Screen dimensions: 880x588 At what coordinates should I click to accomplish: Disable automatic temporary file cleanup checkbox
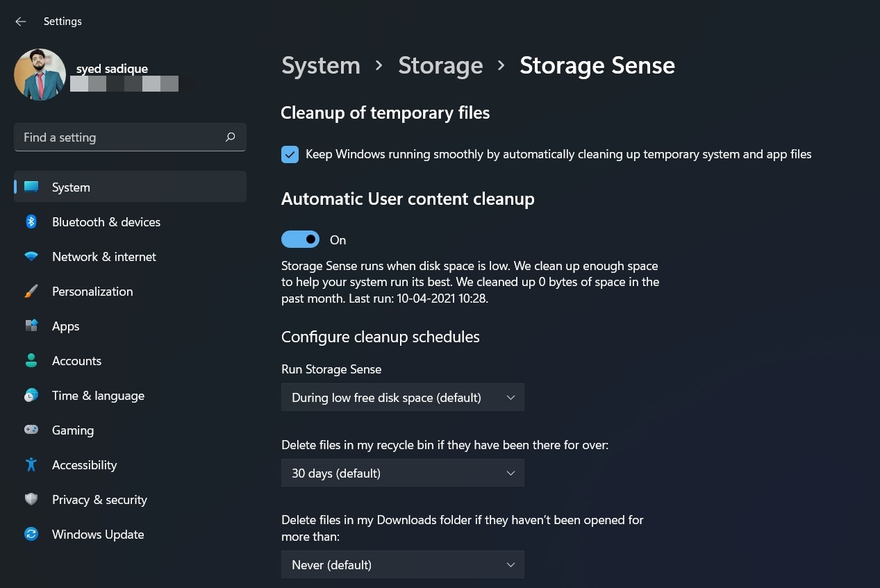290,154
